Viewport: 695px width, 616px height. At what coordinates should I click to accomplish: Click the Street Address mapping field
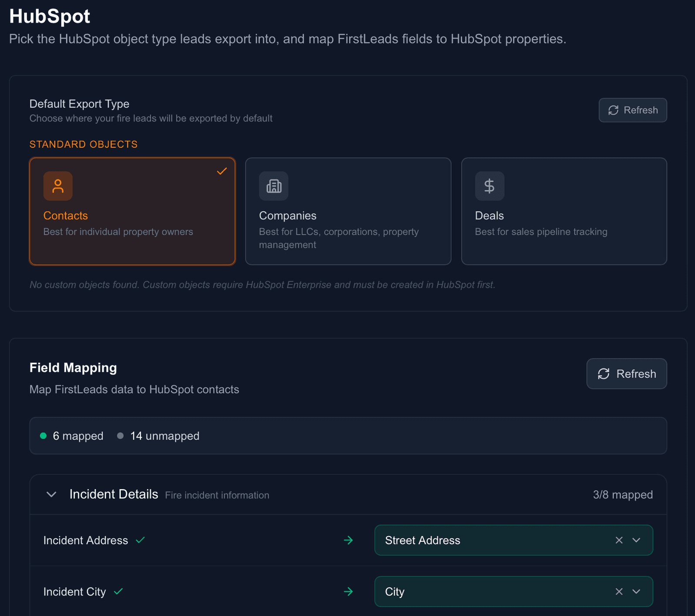coord(514,540)
